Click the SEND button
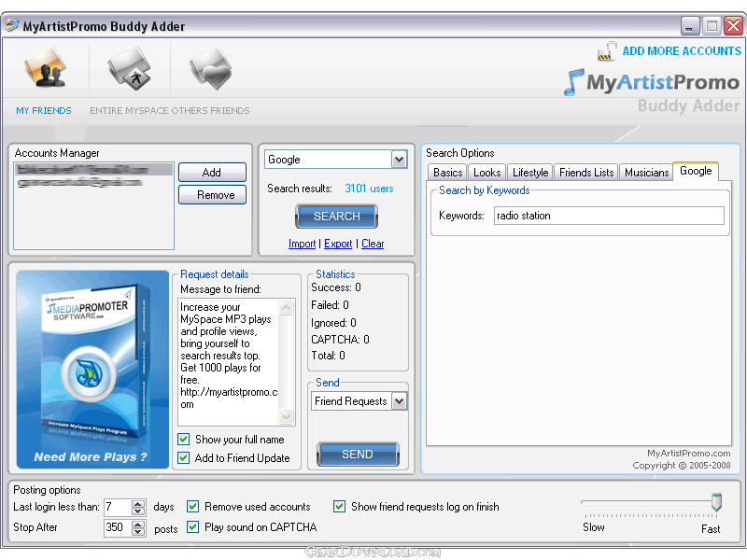This screenshot has width=747, height=560. click(x=358, y=455)
